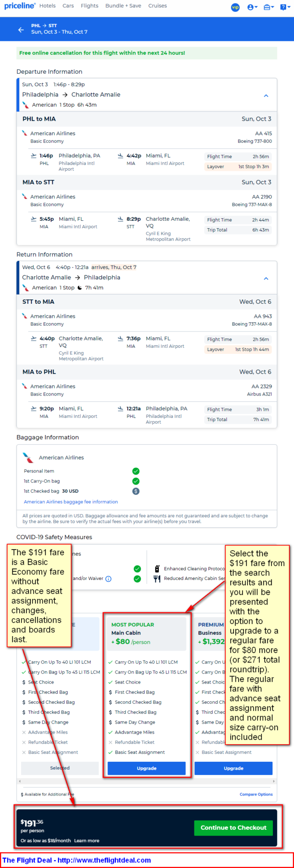Open American Airlines baggage fee information
The width and height of the screenshot is (294, 868).
click(x=71, y=501)
